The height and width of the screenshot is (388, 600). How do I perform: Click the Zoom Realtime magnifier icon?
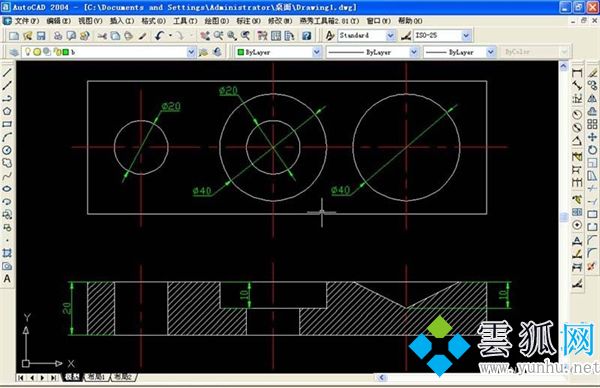click(x=218, y=36)
